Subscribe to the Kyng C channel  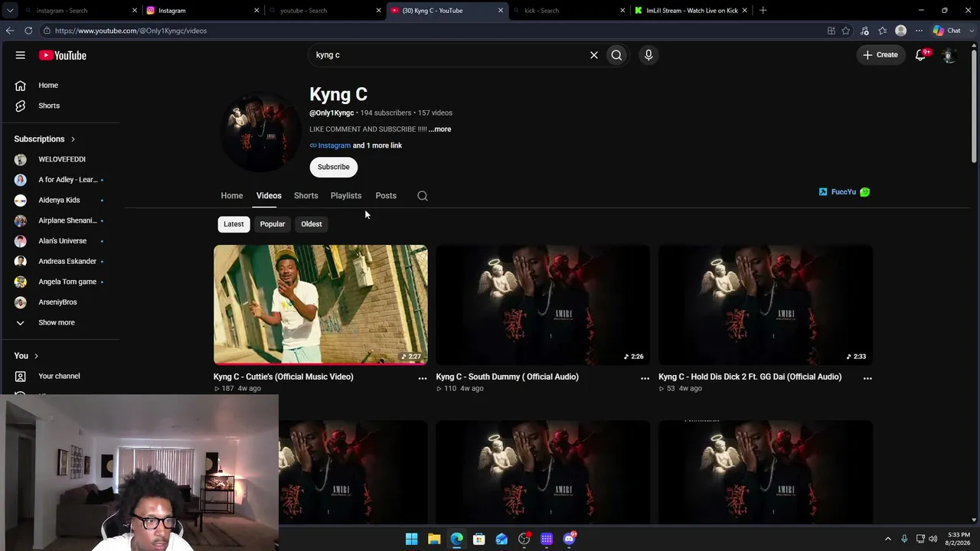point(334,167)
